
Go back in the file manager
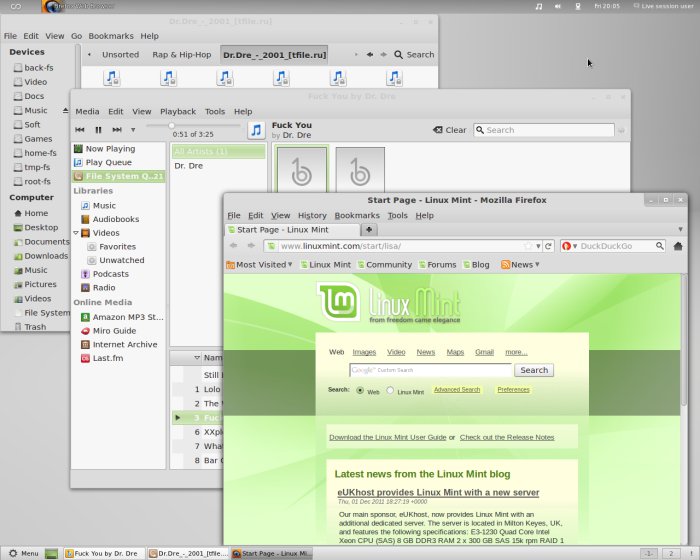coord(370,54)
